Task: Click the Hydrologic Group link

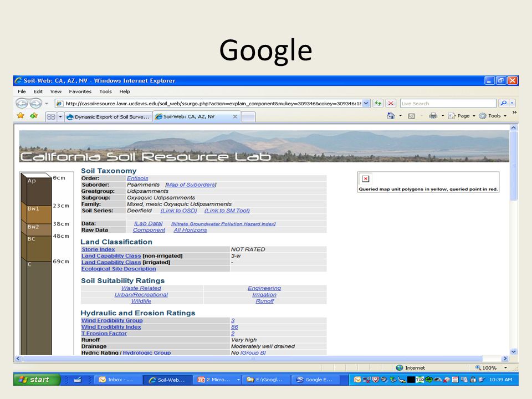Action: pos(146,352)
